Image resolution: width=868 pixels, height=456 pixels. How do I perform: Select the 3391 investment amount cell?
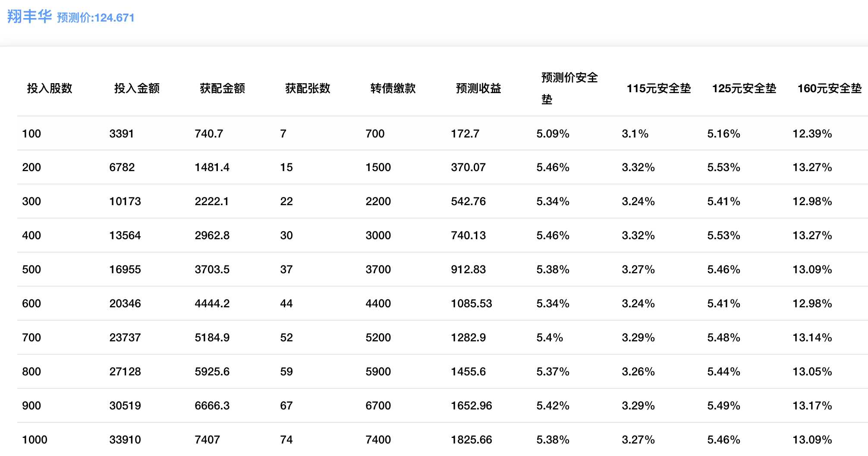point(122,134)
